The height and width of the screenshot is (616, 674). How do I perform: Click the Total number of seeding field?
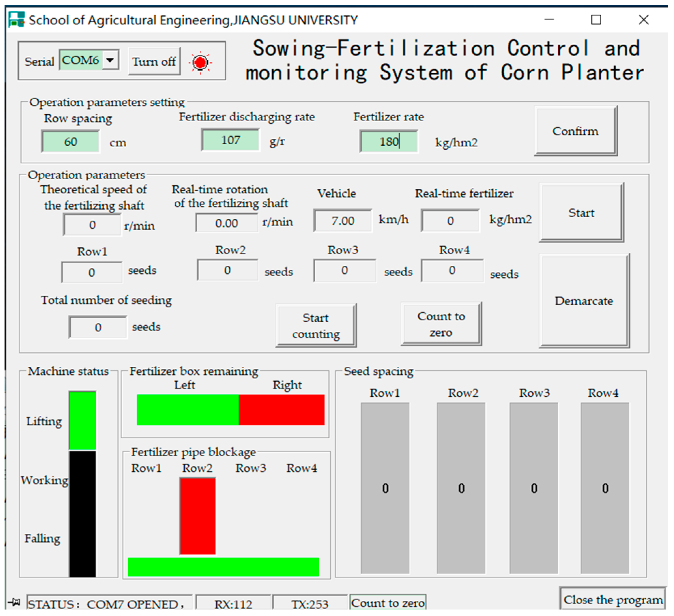tap(98, 327)
